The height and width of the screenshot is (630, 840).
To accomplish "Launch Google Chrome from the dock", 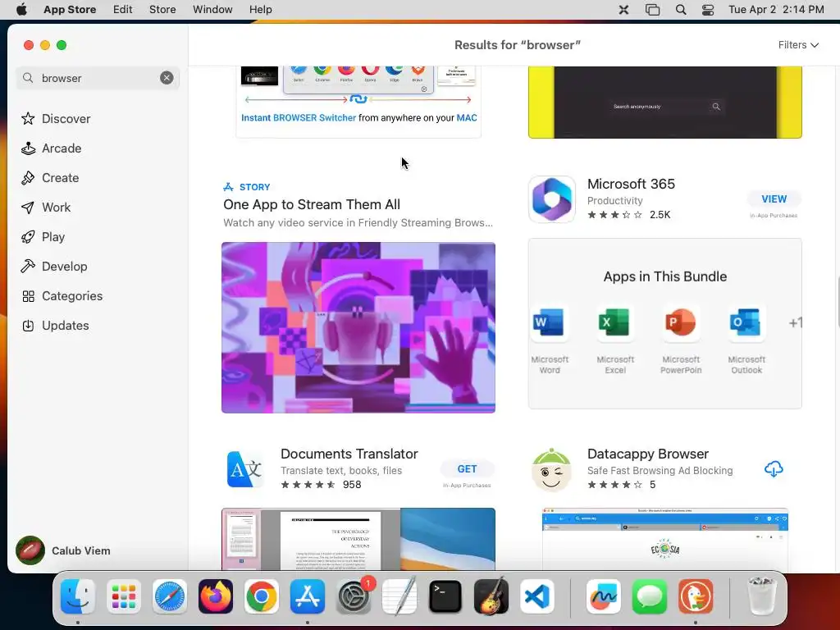I will click(x=262, y=596).
